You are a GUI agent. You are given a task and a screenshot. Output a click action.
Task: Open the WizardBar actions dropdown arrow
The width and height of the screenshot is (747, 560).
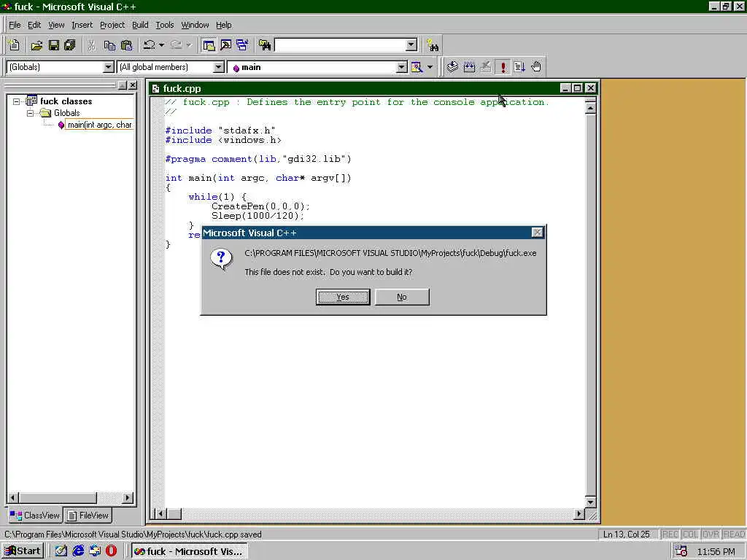[430, 67]
